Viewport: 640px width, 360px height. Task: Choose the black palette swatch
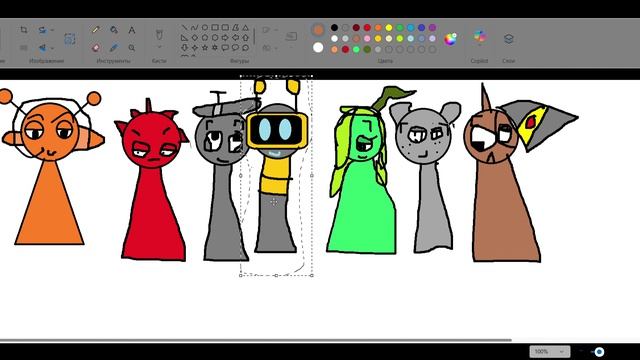click(334, 28)
